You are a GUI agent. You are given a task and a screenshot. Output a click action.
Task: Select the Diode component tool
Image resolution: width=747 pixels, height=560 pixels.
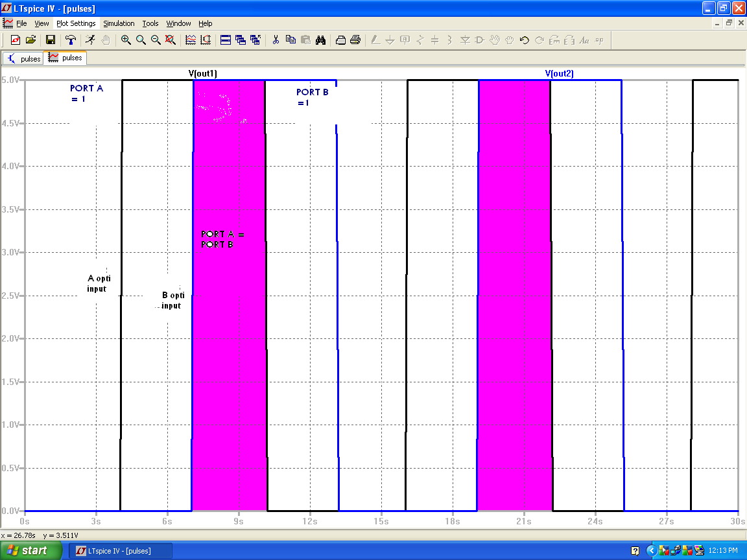click(465, 40)
